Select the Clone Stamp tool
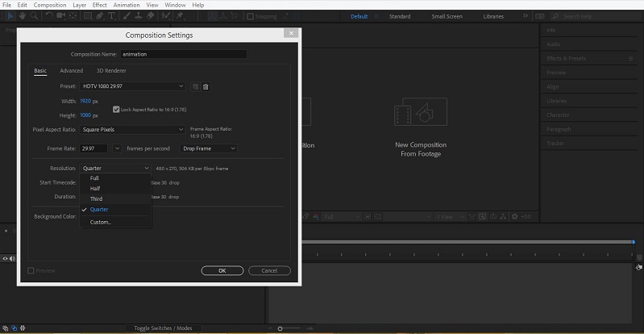Screen dimensions: 644x334 tap(139, 16)
